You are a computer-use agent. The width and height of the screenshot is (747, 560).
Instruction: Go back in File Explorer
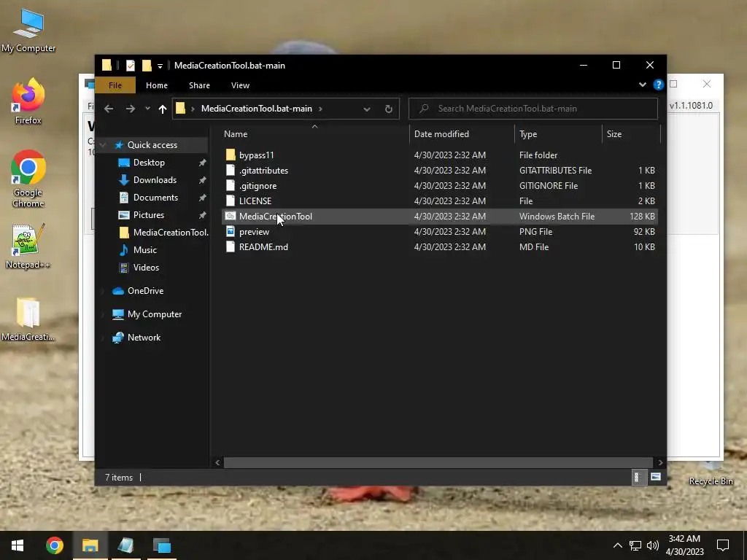tap(109, 109)
